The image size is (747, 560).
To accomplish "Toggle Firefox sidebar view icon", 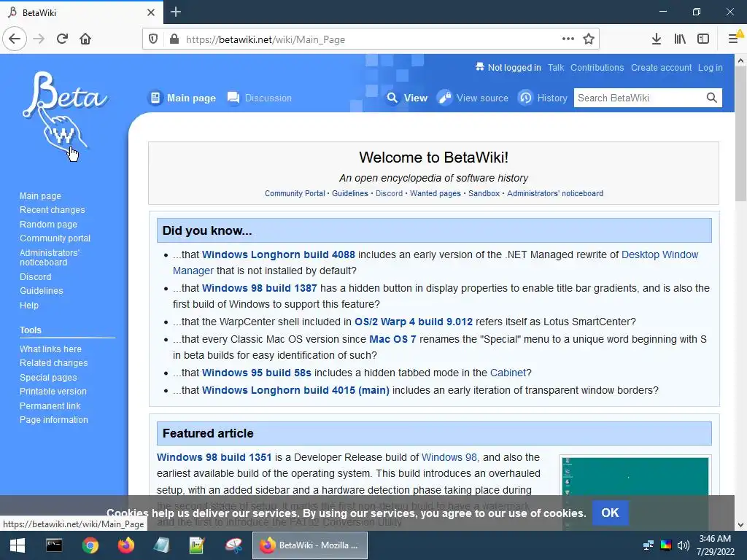I will [x=703, y=39].
